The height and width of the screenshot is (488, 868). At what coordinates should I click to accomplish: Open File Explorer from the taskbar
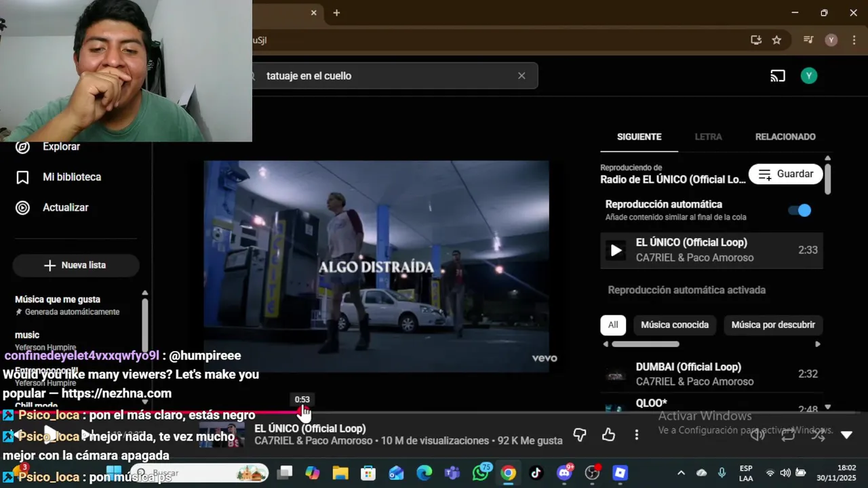pyautogui.click(x=340, y=473)
